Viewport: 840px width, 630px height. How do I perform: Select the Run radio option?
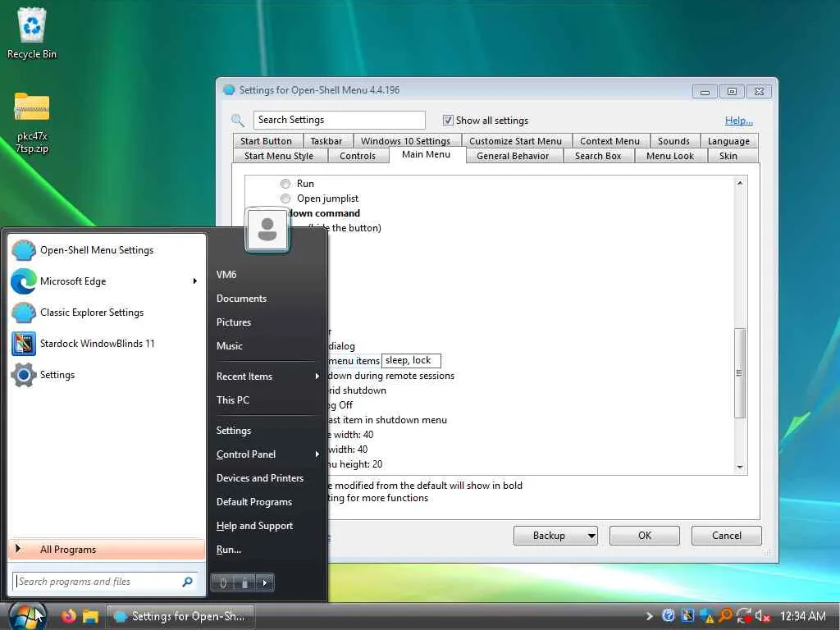[x=285, y=184]
